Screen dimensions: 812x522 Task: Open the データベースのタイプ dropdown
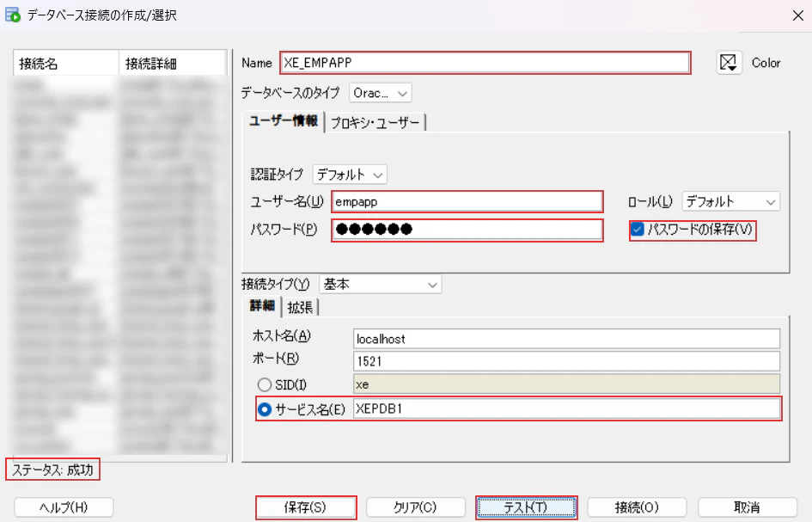pyautogui.click(x=381, y=94)
